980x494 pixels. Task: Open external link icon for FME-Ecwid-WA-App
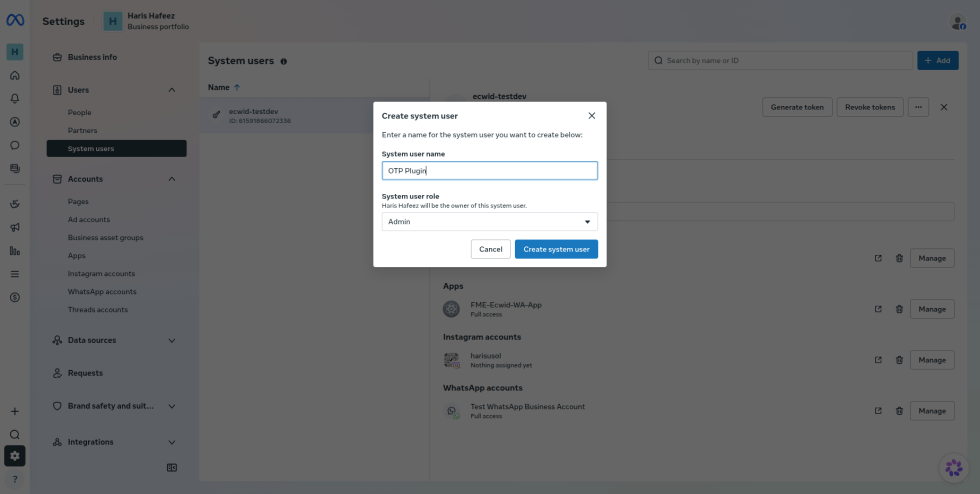coord(878,309)
